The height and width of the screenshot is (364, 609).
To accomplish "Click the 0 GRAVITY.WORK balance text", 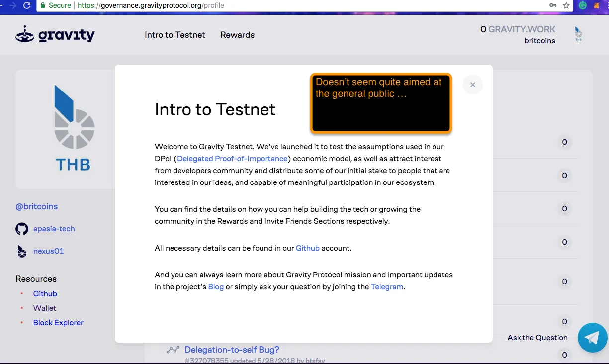I will click(518, 29).
